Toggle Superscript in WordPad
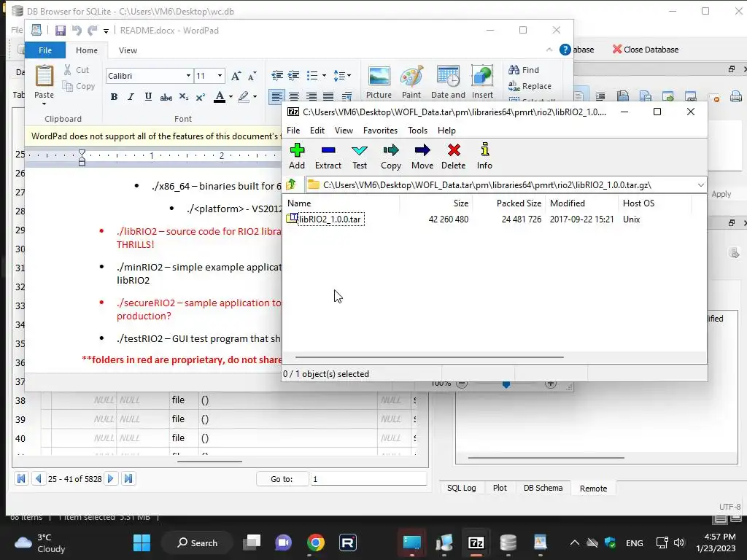This screenshot has height=560, width=747. 201,97
